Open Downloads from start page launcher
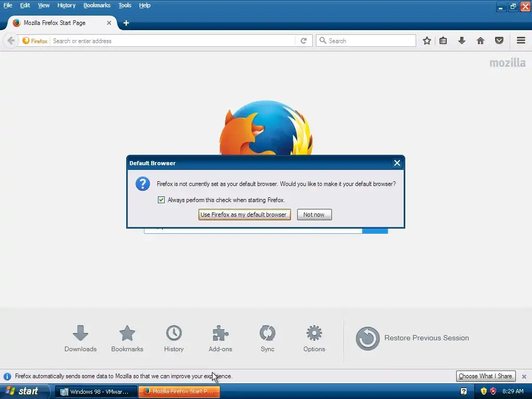This screenshot has width=532, height=399. (81, 339)
